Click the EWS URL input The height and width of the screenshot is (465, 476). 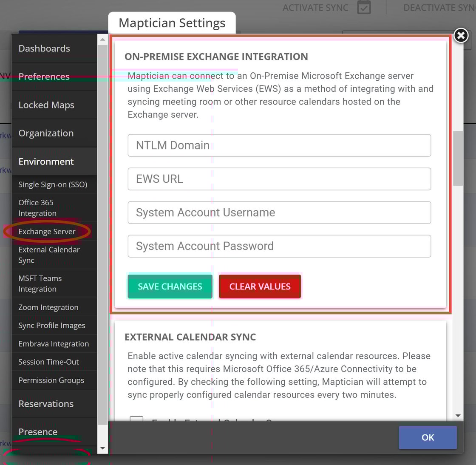click(279, 179)
